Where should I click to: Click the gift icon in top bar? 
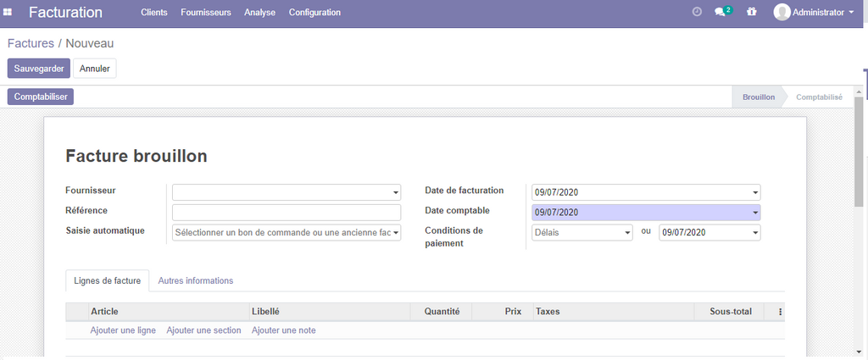click(x=751, y=13)
